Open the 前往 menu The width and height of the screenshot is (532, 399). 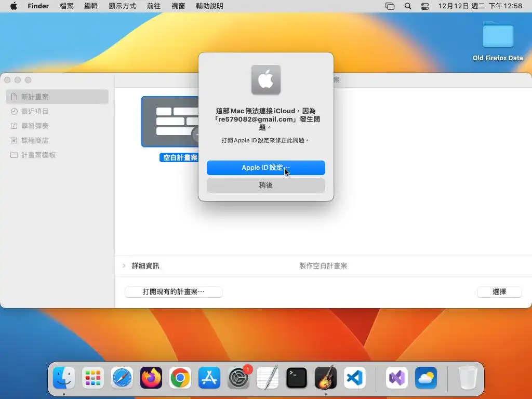click(x=154, y=6)
